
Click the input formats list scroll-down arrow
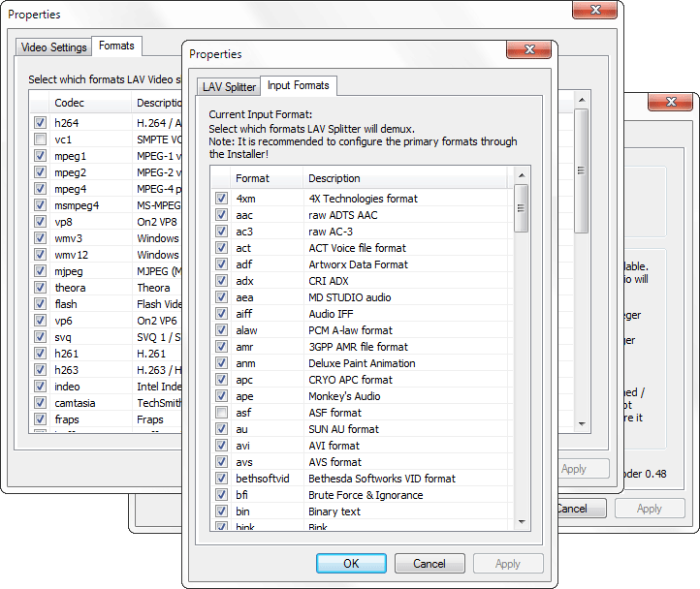[522, 521]
